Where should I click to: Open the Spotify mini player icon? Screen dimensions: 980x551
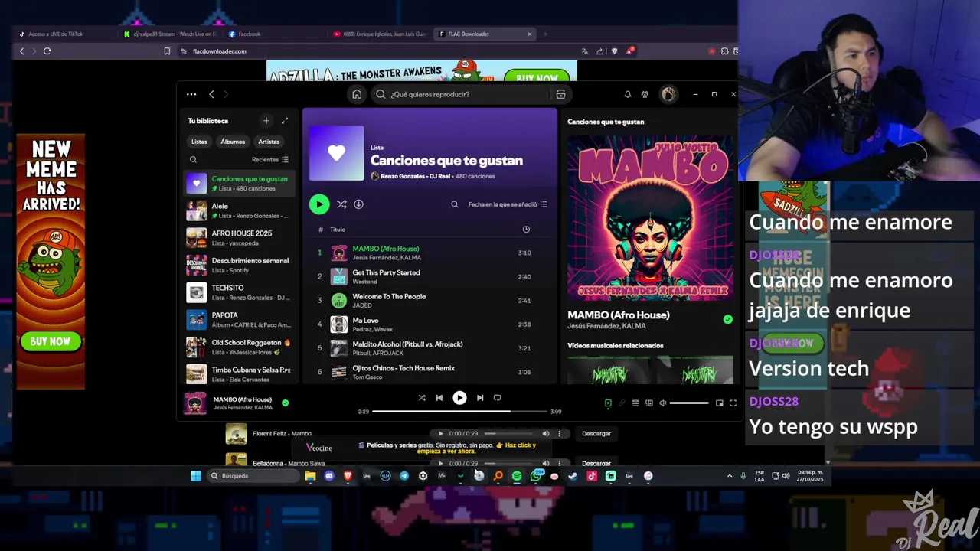click(720, 403)
